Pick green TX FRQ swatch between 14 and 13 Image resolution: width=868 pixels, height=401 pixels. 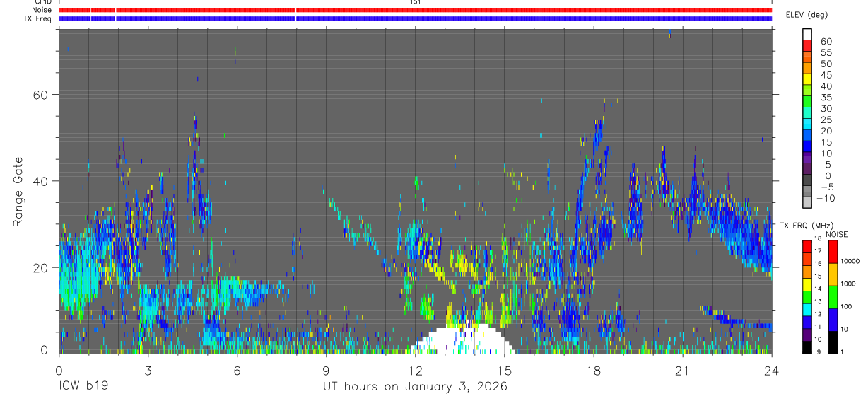pos(807,296)
